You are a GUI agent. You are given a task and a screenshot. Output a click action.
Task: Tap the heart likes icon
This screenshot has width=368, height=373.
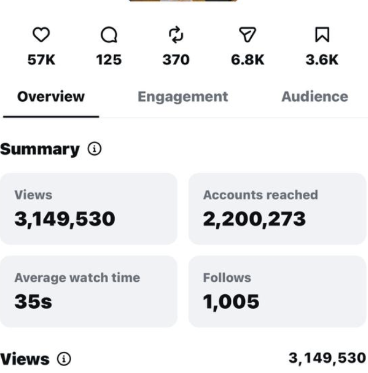point(41,35)
